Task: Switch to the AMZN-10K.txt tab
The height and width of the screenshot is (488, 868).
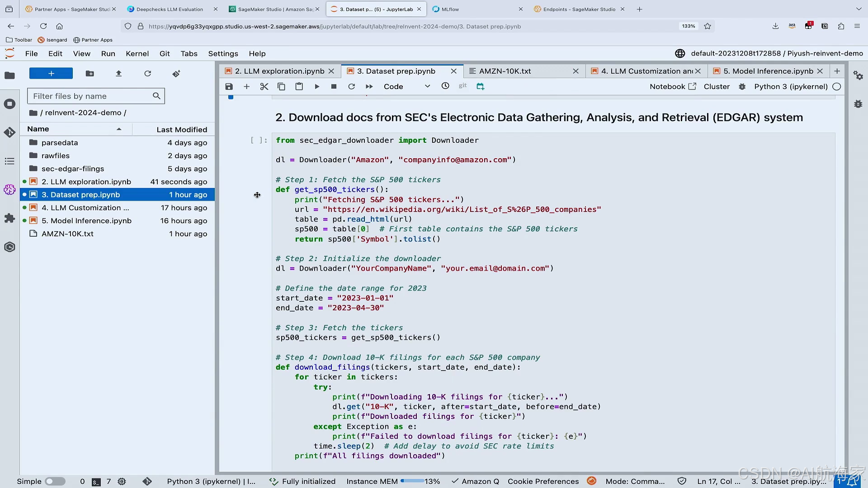Action: [x=505, y=71]
